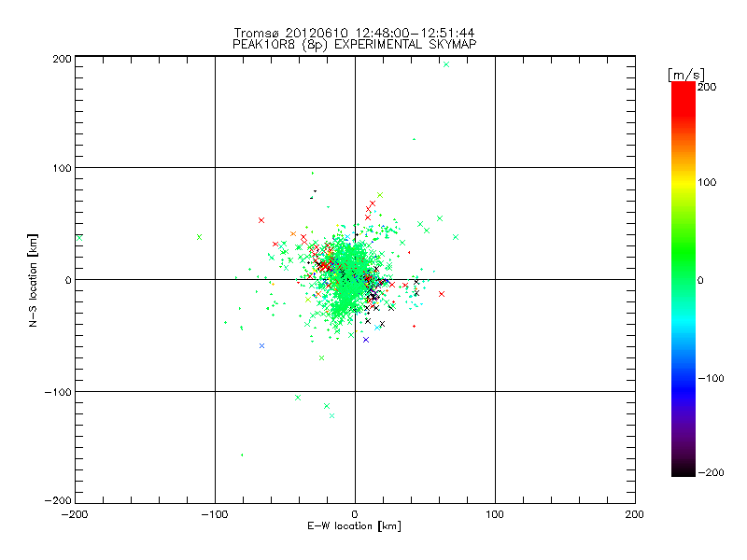Click the blue X marker in the lower-left quadrant
747x560 pixels.
(x=261, y=345)
